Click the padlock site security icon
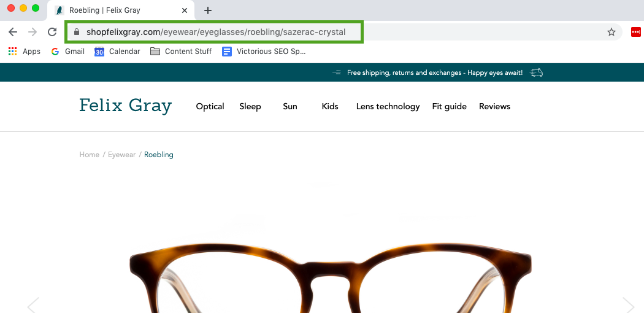 [x=77, y=32]
